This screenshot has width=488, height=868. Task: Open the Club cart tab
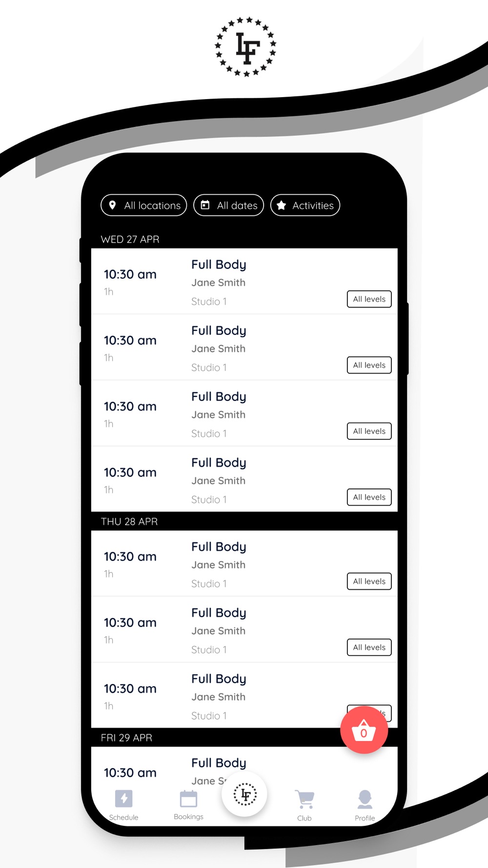[305, 806]
